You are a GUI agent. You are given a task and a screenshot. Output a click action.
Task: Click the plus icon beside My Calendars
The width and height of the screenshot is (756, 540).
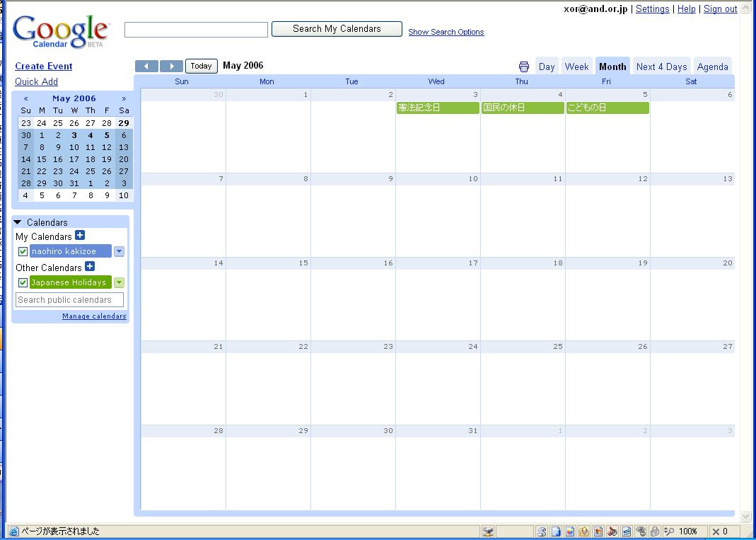point(80,236)
